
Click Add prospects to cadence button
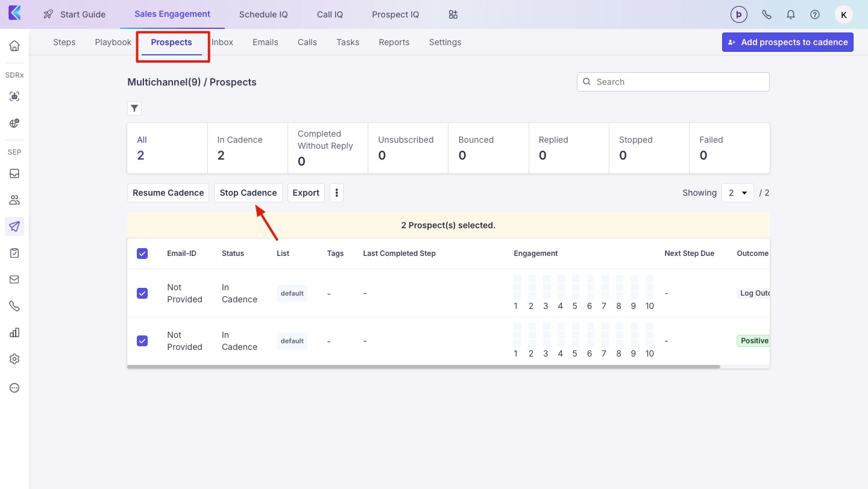pos(788,42)
